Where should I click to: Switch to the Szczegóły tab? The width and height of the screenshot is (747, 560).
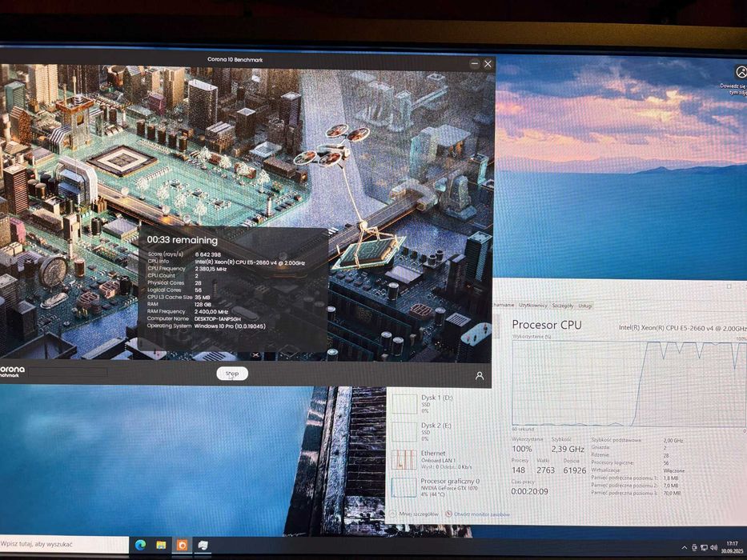(x=563, y=306)
